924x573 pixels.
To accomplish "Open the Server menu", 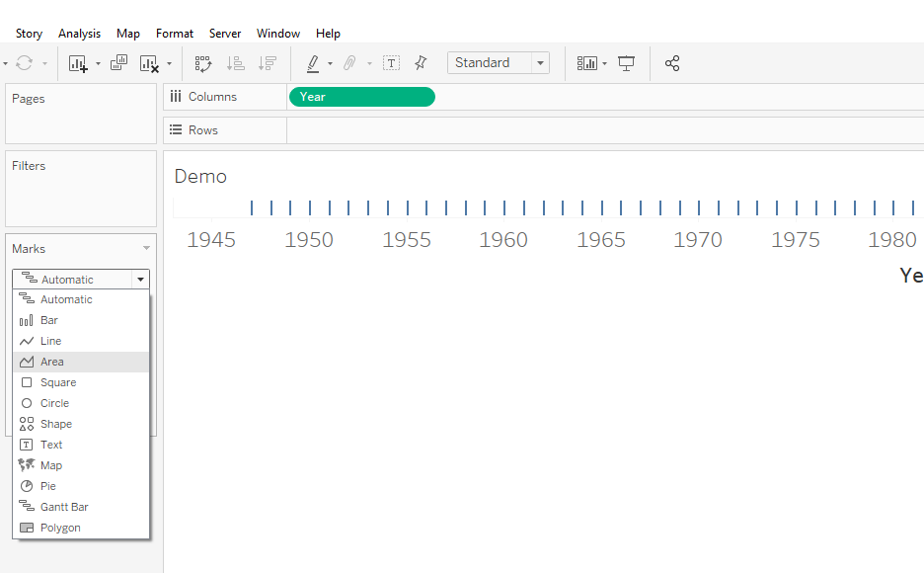I will [x=225, y=34].
